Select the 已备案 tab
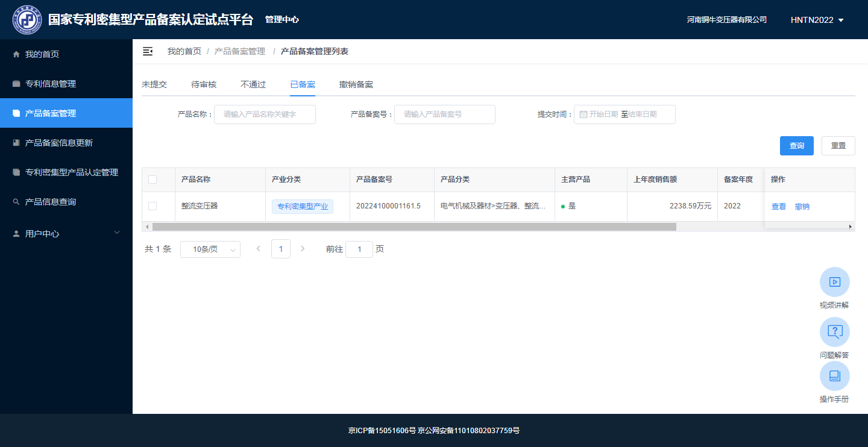The height and width of the screenshot is (447, 868). tap(303, 84)
